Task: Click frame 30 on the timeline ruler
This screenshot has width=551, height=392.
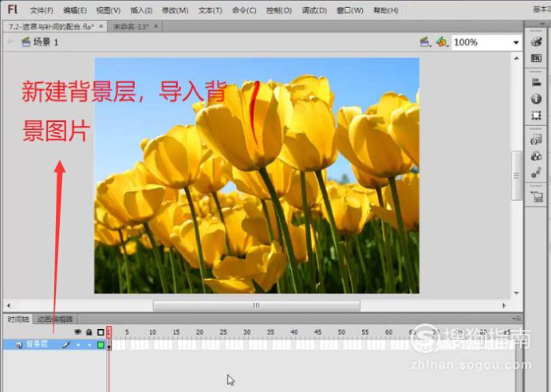Action: pos(247,332)
